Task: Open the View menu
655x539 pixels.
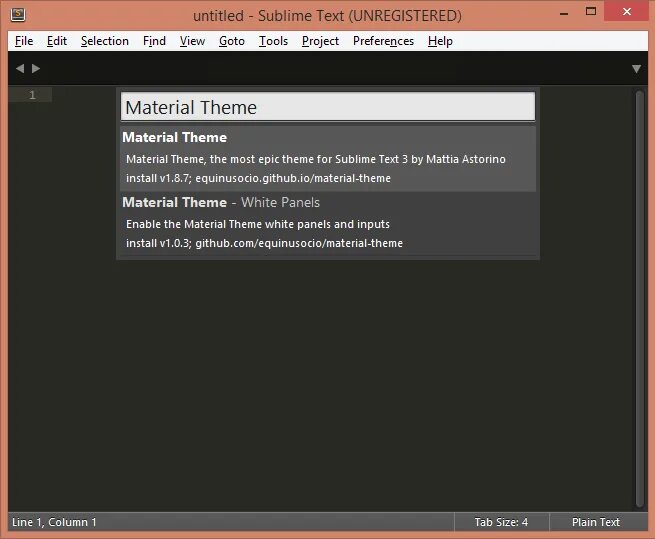Action: 192,41
